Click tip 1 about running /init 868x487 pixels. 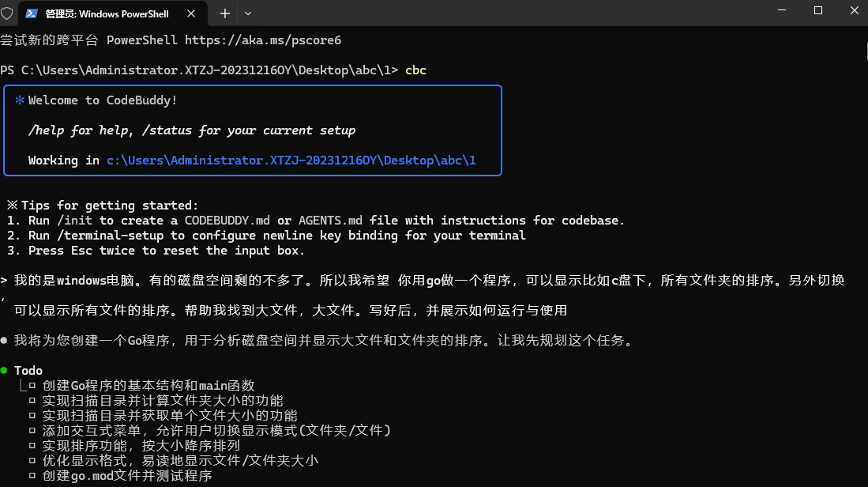(316, 221)
